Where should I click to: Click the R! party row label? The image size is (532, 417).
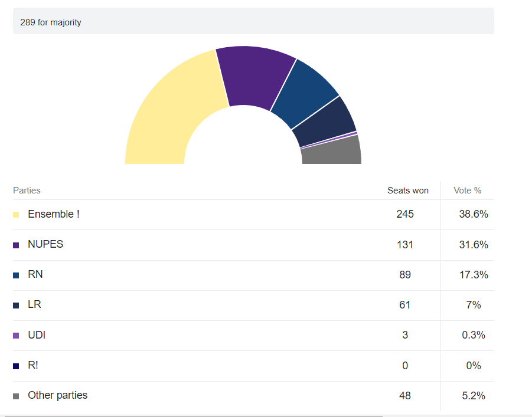[x=34, y=365]
